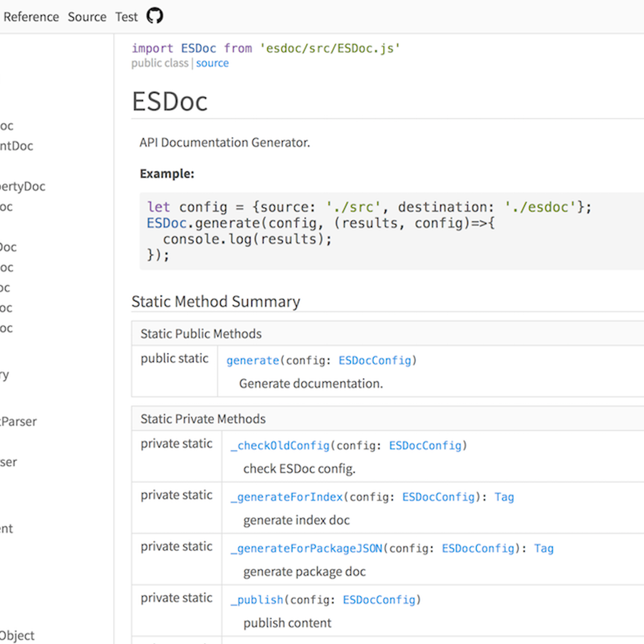This screenshot has width=644, height=644.
Task: Open the _generateForPackageJSON method link
Action: [306, 549]
